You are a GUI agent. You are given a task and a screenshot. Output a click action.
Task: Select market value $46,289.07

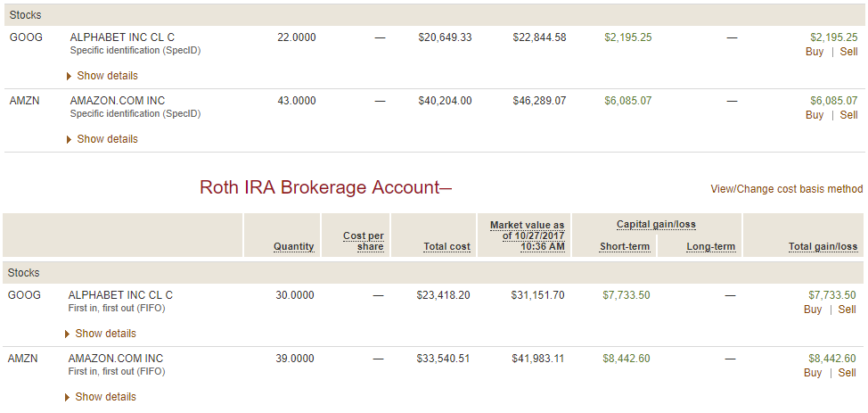pos(539,101)
